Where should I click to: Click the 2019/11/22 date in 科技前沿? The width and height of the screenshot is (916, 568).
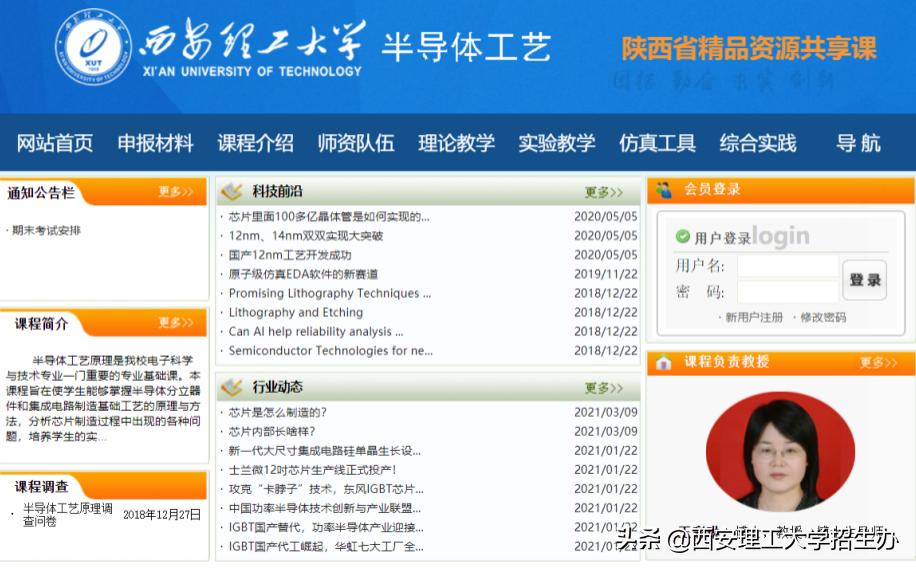[606, 274]
